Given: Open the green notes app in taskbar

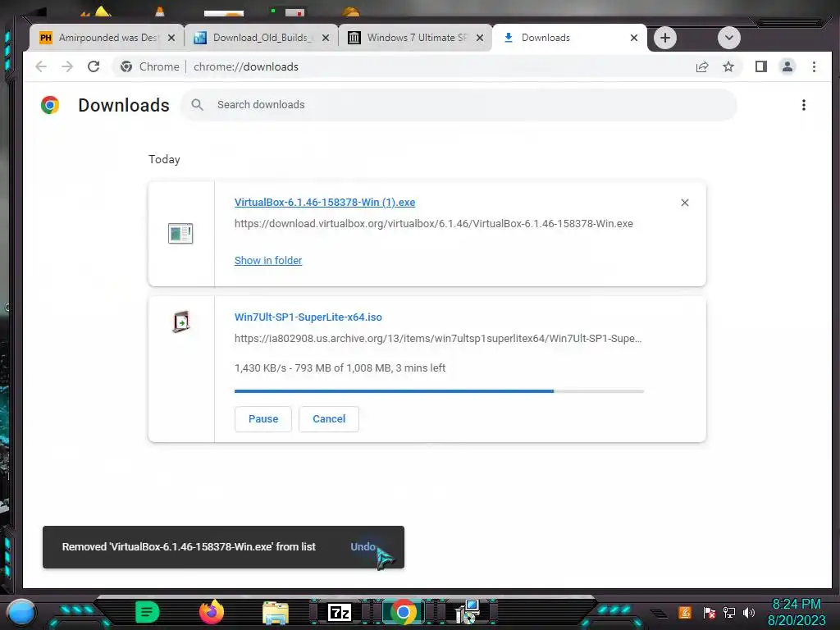Looking at the screenshot, I should point(147,612).
